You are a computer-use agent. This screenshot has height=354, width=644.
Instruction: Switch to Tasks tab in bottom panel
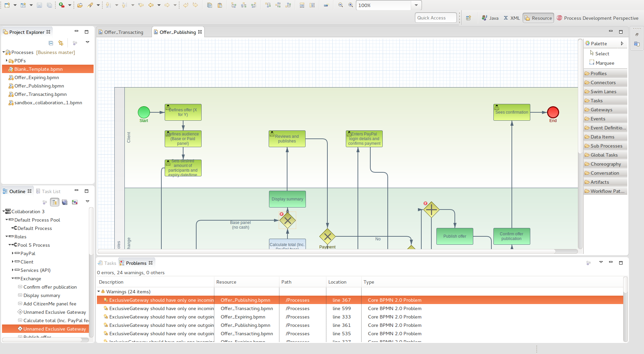[107, 263]
